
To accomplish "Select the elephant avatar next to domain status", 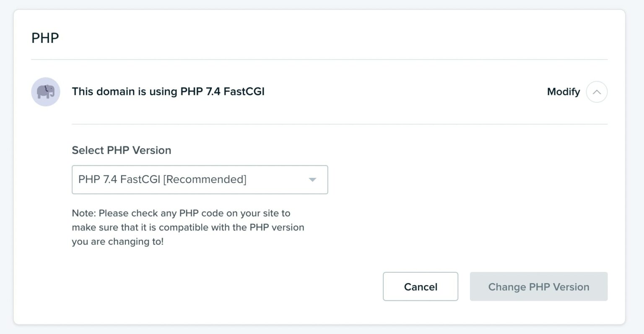I will tap(45, 91).
